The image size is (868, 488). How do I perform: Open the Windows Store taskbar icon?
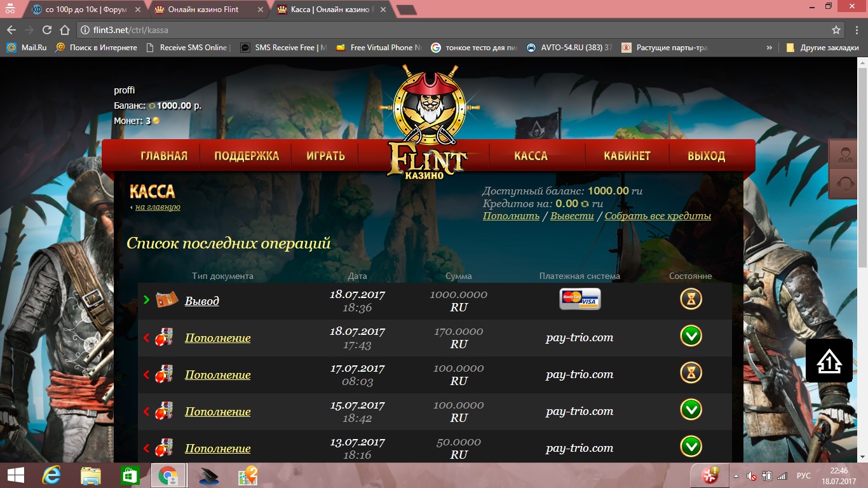pos(130,475)
